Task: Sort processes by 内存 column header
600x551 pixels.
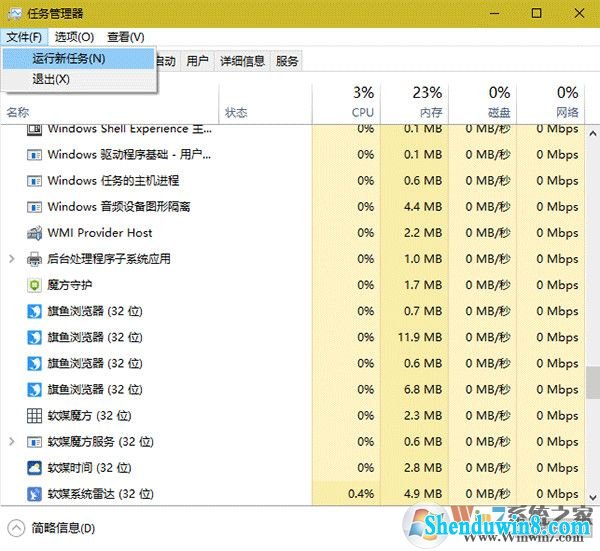Action: tap(414, 103)
